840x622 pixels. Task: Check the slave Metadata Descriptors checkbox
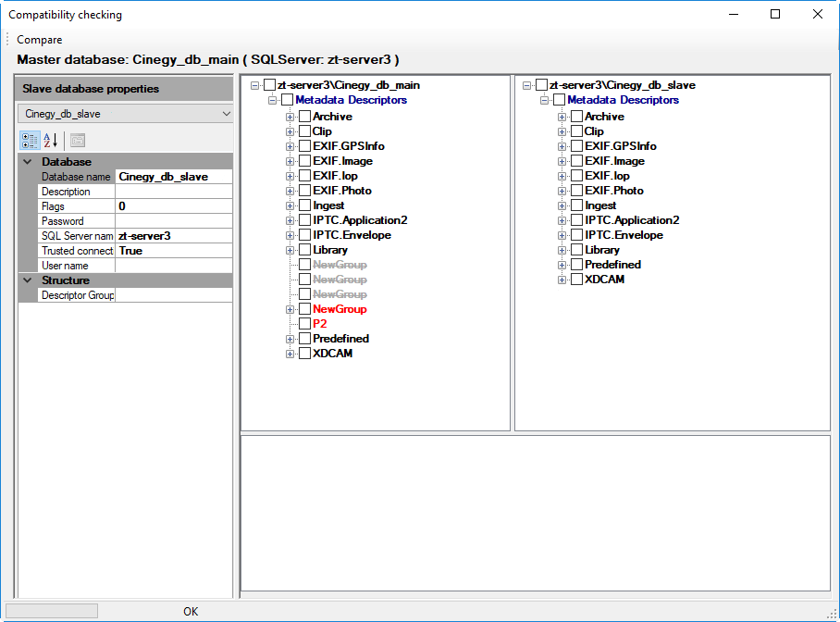(x=560, y=100)
